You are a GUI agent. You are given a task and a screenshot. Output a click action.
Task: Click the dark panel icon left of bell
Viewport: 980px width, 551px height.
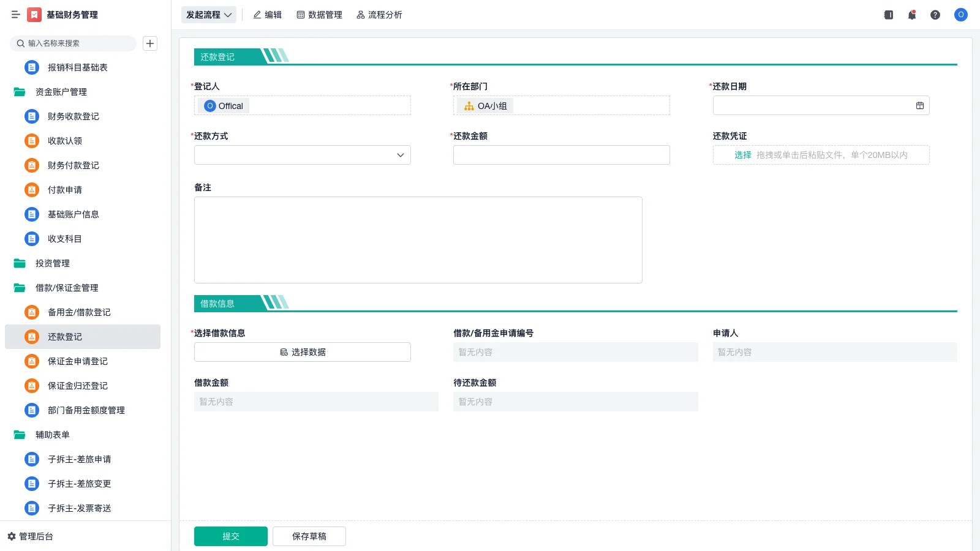[889, 15]
